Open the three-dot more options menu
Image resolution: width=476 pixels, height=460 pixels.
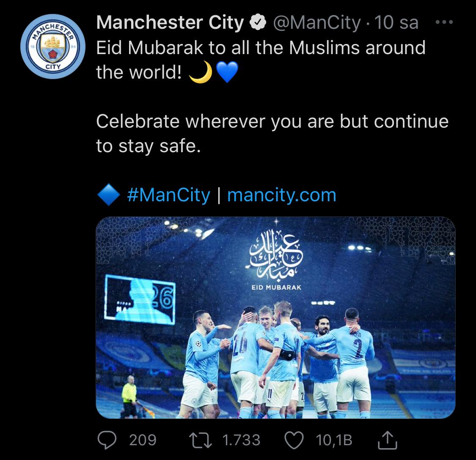pos(444,22)
